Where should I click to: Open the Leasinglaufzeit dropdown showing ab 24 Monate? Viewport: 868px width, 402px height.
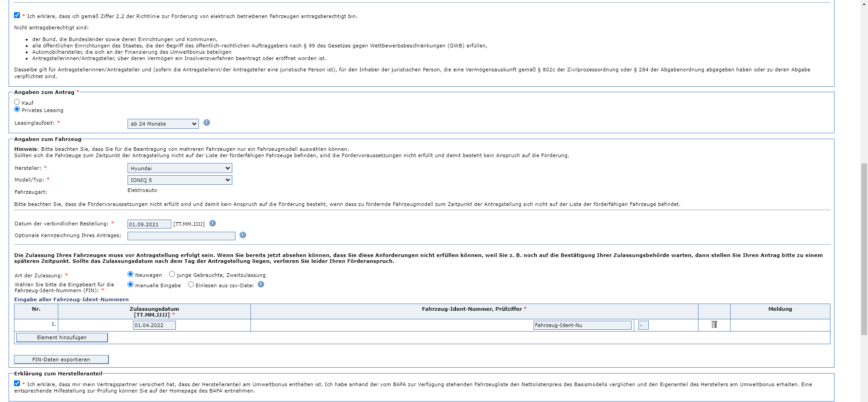pyautogui.click(x=163, y=124)
